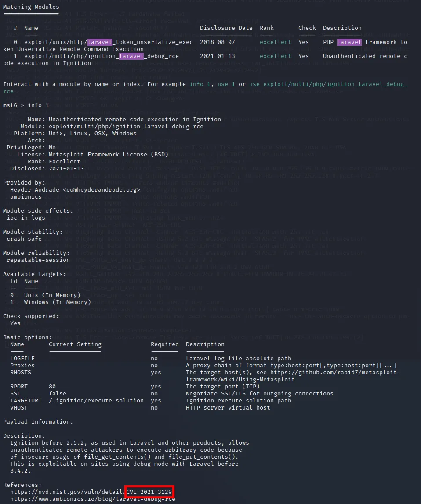This screenshot has width=421, height=504.
Task: Click the "Check" column header
Action: click(x=307, y=28)
